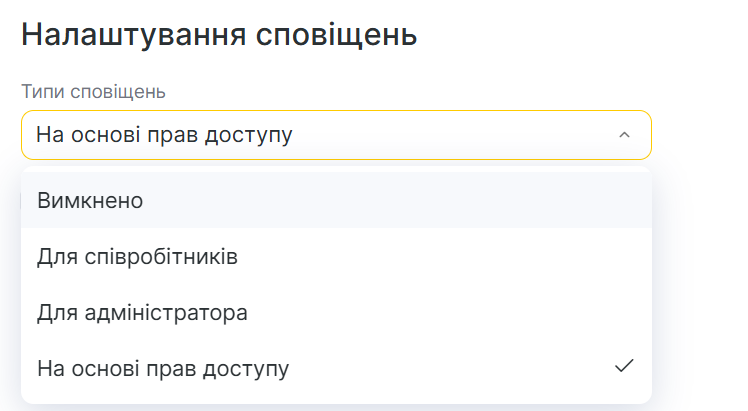Click the highlighted first row of the list

tap(336, 200)
